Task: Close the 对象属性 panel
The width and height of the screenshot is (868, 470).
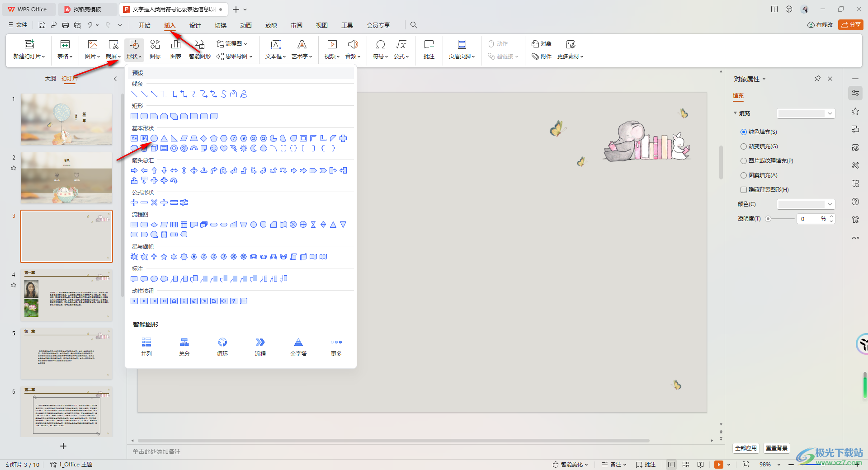Action: 830,79
